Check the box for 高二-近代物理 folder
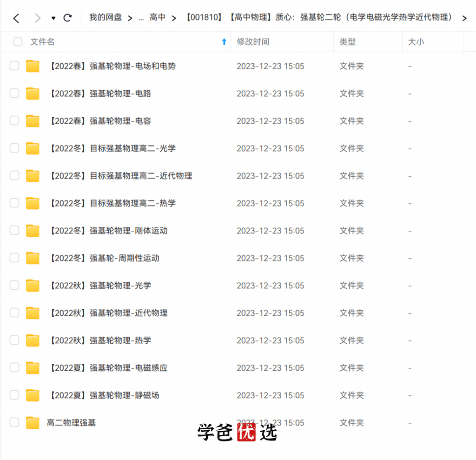Screen dimensions: 476x460 pyautogui.click(x=14, y=176)
